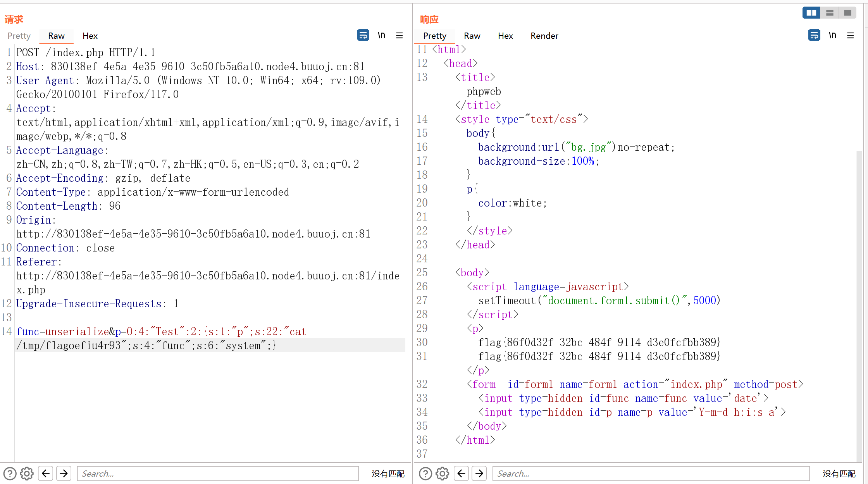The width and height of the screenshot is (868, 484).
Task: Click the Accept-Language header name
Action: point(60,150)
